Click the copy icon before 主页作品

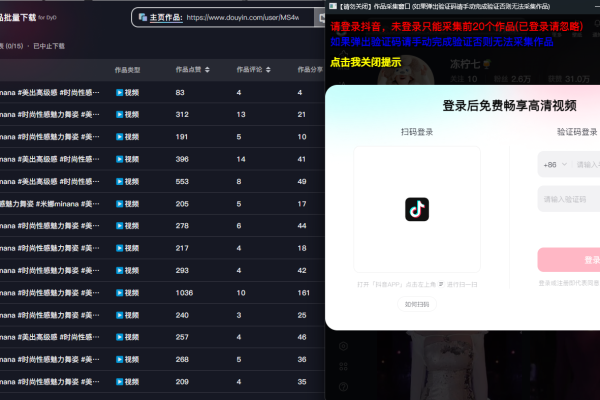click(143, 17)
